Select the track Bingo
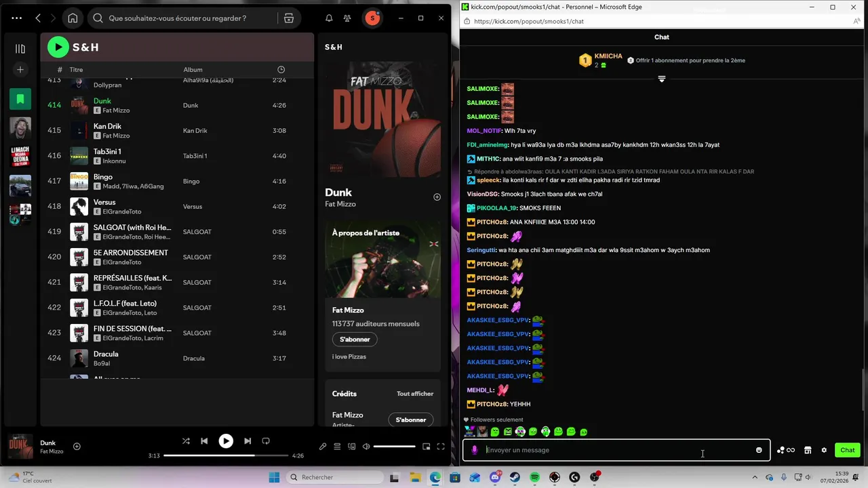 (x=103, y=177)
